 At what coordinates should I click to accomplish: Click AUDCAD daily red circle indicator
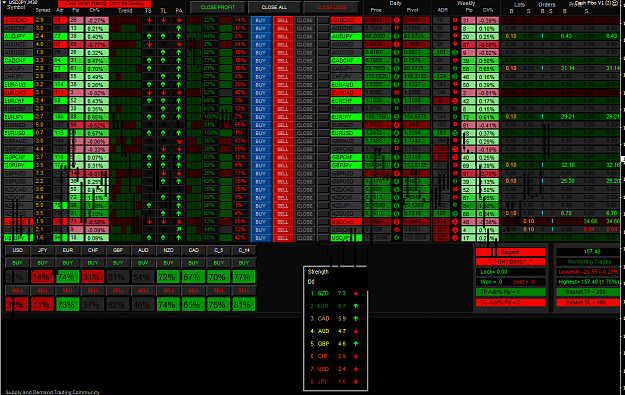[397, 20]
